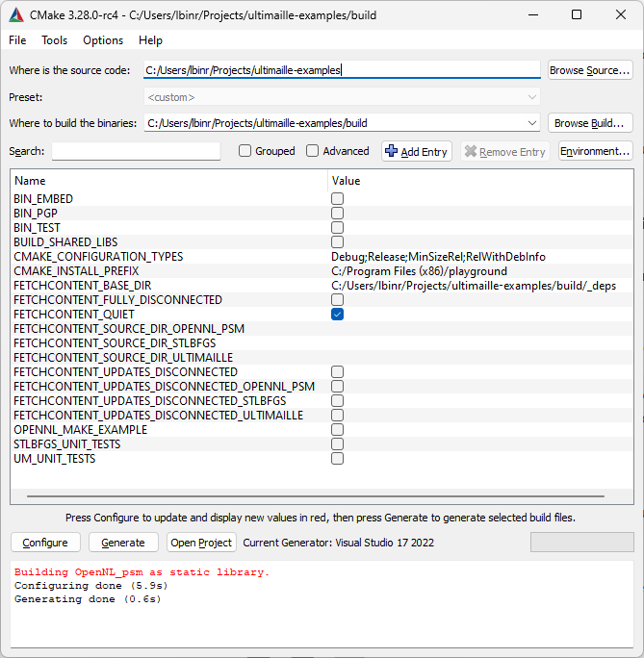Open the Environment settings button
The width and height of the screenshot is (644, 658).
coord(595,151)
